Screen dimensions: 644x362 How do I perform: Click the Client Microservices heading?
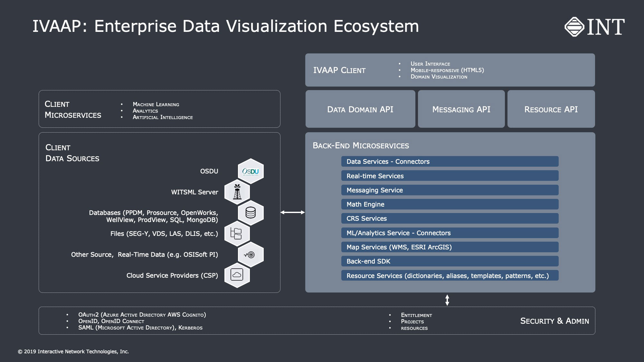[x=73, y=109]
